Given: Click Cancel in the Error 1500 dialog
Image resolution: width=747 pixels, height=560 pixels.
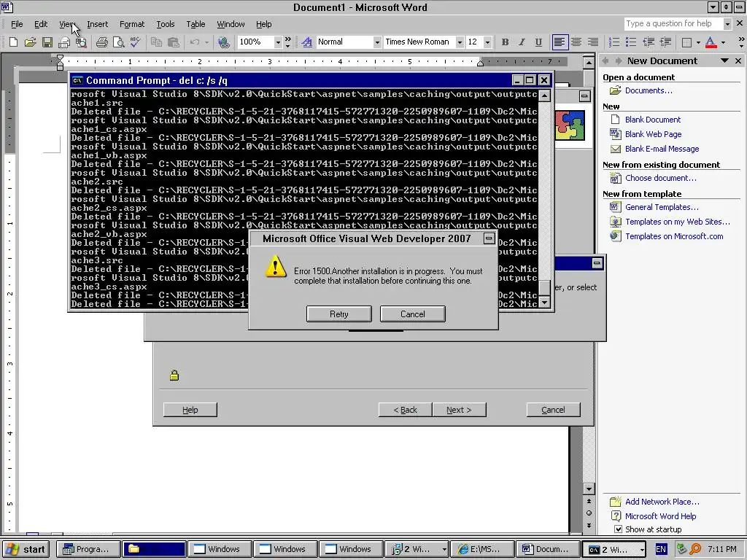Looking at the screenshot, I should tap(413, 314).
